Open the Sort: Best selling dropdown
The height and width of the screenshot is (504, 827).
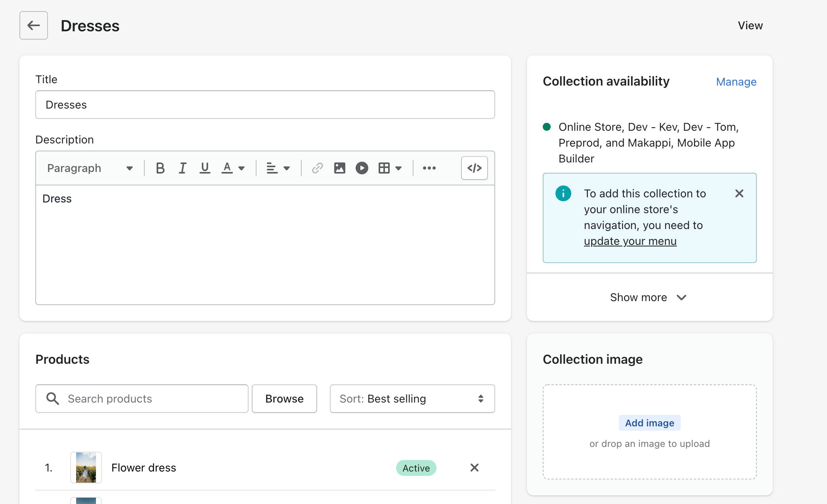412,399
